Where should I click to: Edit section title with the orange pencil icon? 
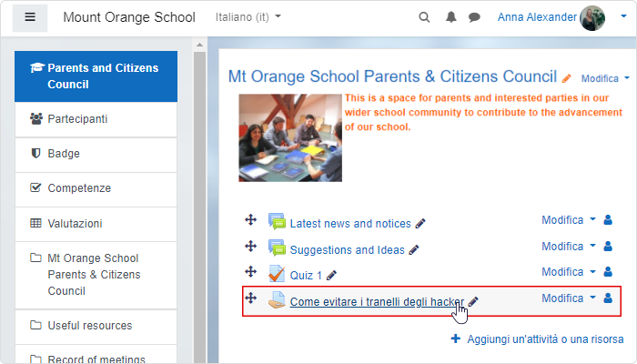point(566,78)
